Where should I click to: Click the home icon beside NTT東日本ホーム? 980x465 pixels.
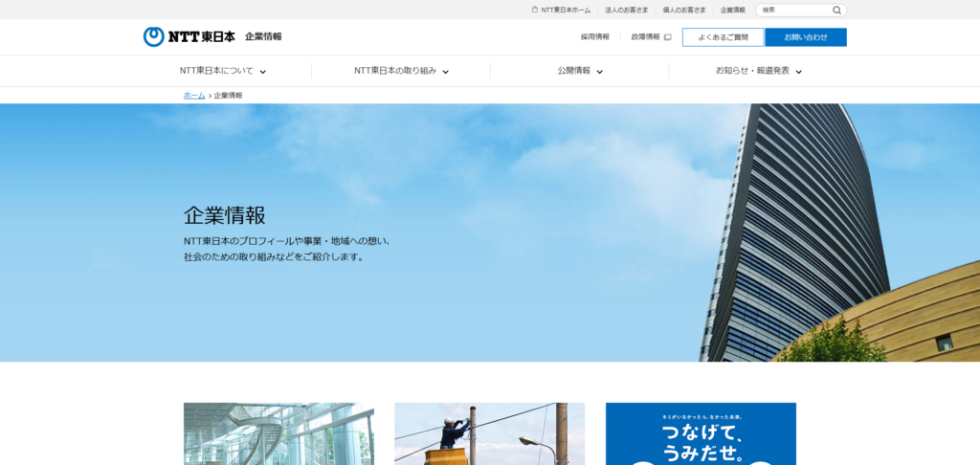click(x=535, y=10)
